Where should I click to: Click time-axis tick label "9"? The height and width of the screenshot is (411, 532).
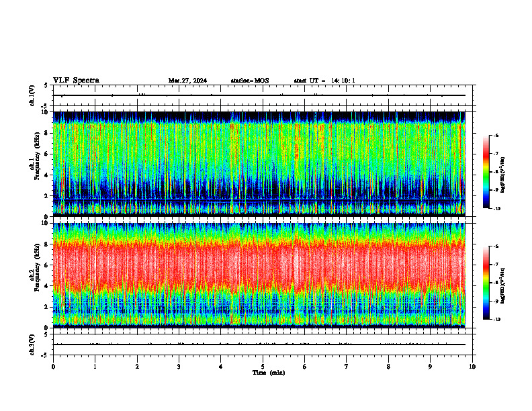[430, 367]
